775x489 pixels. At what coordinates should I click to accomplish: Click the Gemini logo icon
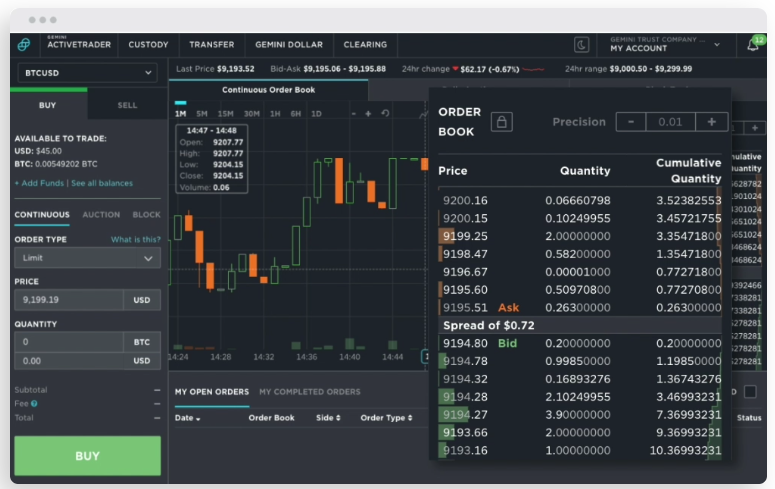coord(24,44)
